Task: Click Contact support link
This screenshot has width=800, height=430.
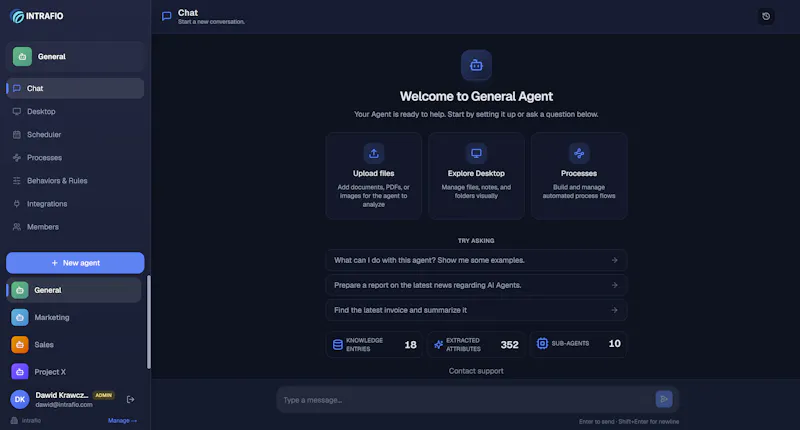Action: (x=476, y=371)
